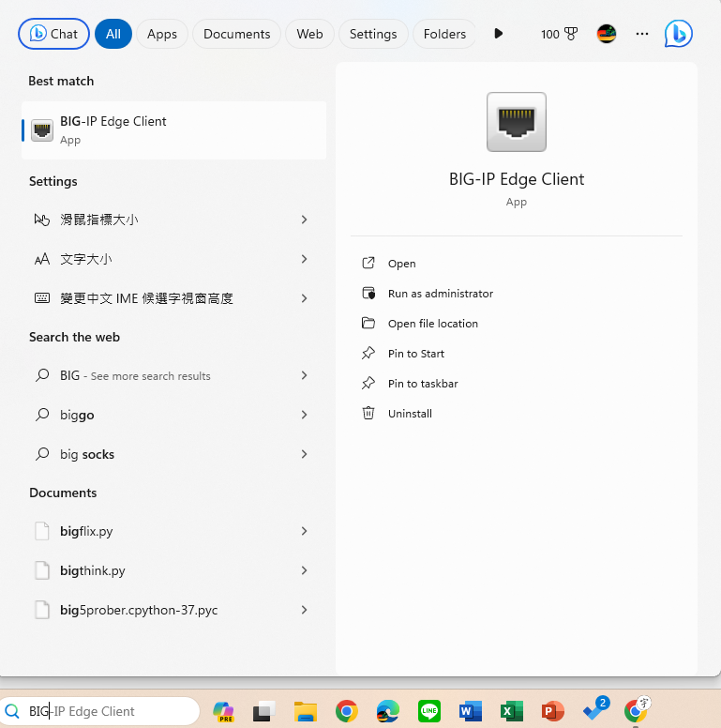Select the All filter tab
This screenshot has width=721, height=728.
tap(113, 34)
